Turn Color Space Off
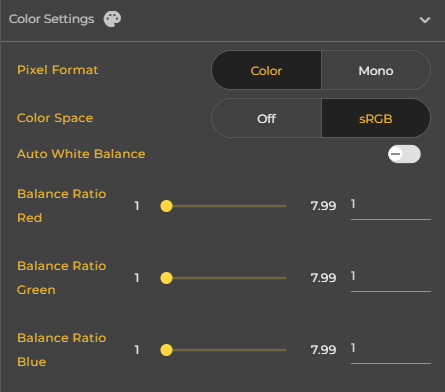 (266, 118)
